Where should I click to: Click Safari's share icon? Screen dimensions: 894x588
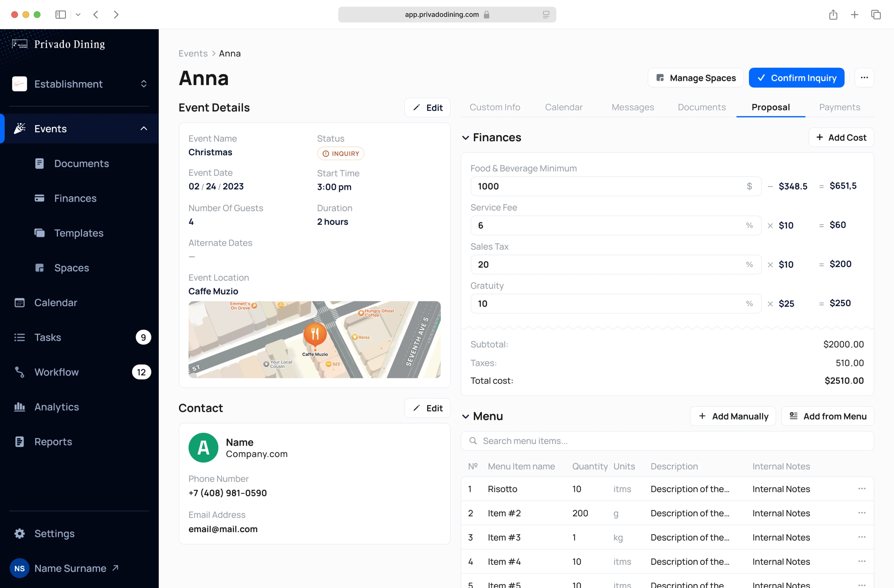(x=833, y=15)
